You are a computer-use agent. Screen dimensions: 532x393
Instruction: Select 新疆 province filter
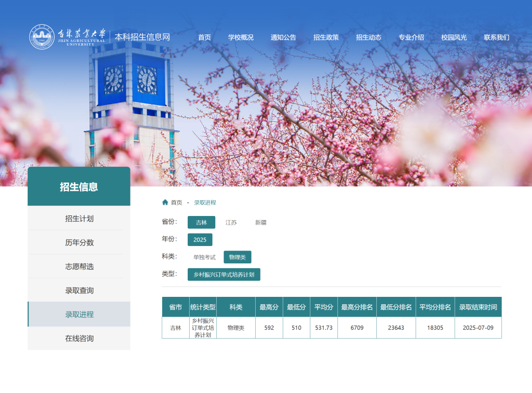tap(260, 222)
